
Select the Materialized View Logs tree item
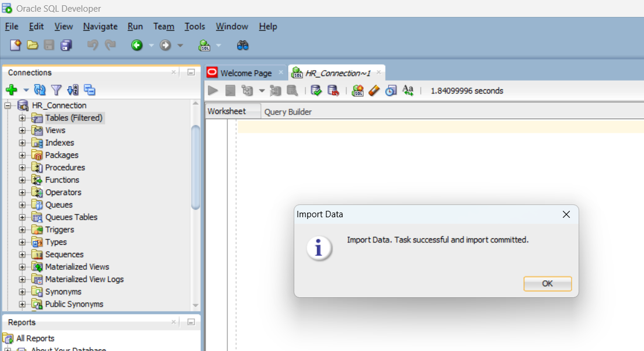click(84, 279)
